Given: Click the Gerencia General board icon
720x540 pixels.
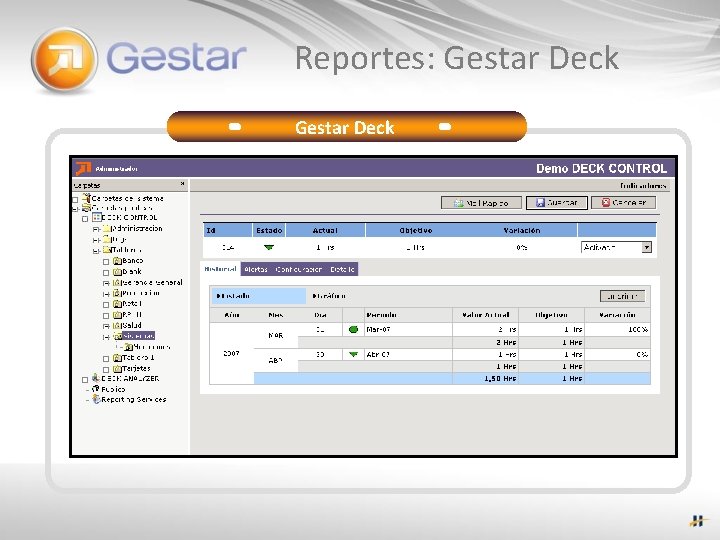Looking at the screenshot, I should click(x=117, y=282).
